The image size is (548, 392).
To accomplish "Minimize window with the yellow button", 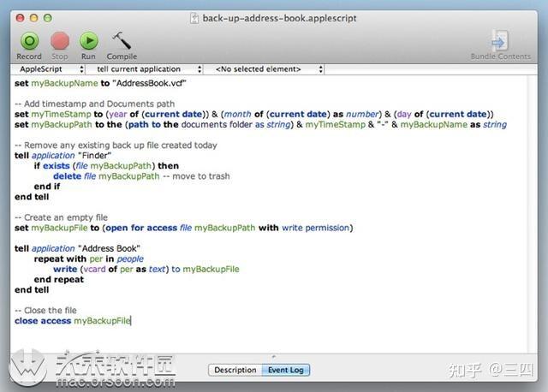I will tap(34, 18).
